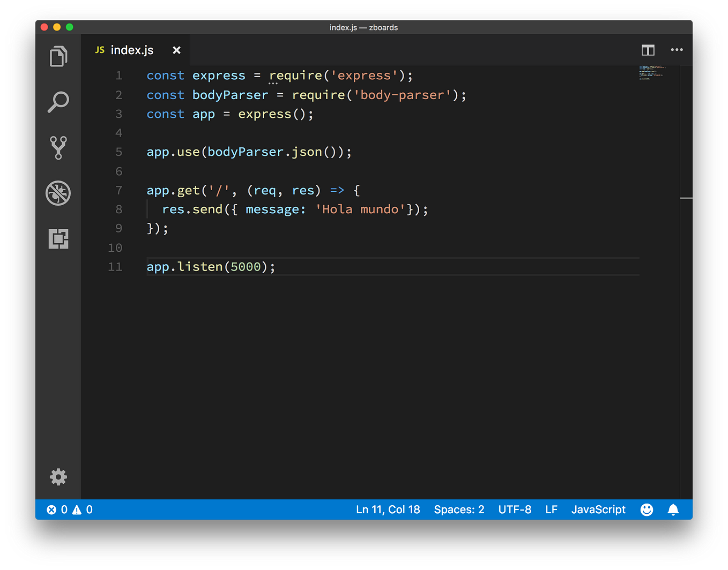Open the Extensions panel

(x=58, y=239)
